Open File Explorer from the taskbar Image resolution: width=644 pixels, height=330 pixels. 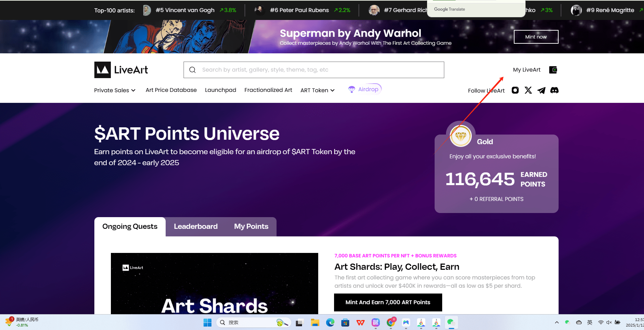(x=315, y=322)
